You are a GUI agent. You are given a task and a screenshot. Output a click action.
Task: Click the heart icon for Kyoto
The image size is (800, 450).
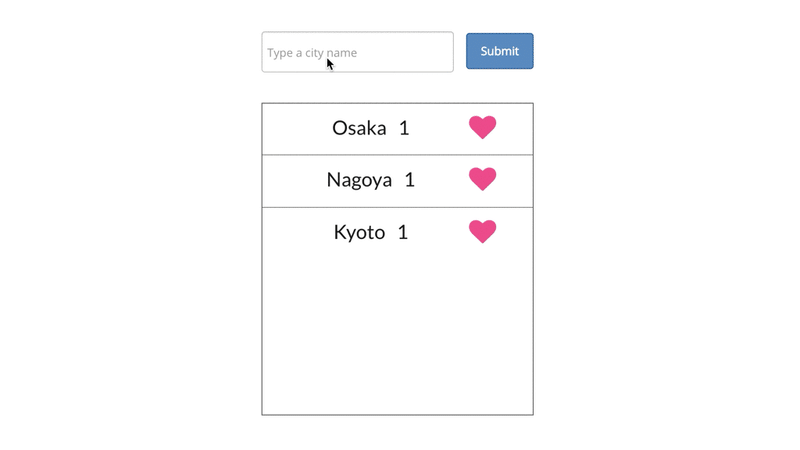click(482, 232)
